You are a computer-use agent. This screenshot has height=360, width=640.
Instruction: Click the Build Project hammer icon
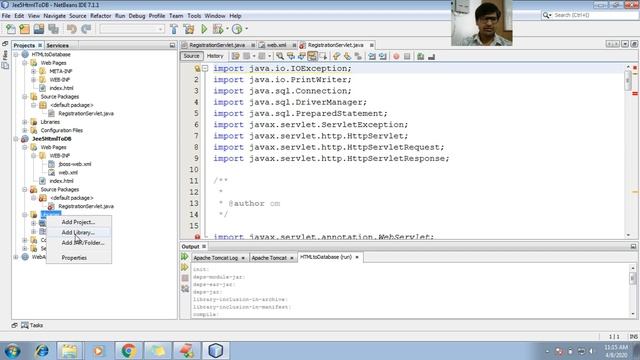pyautogui.click(x=174, y=29)
